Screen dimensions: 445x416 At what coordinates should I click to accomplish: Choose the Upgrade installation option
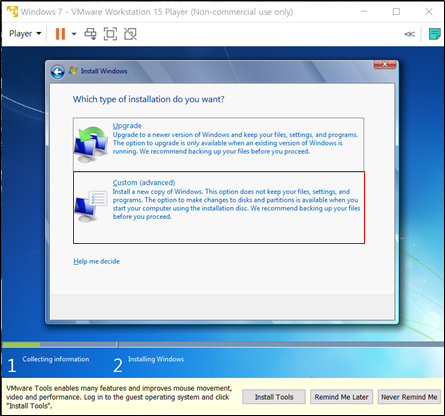pos(219,144)
